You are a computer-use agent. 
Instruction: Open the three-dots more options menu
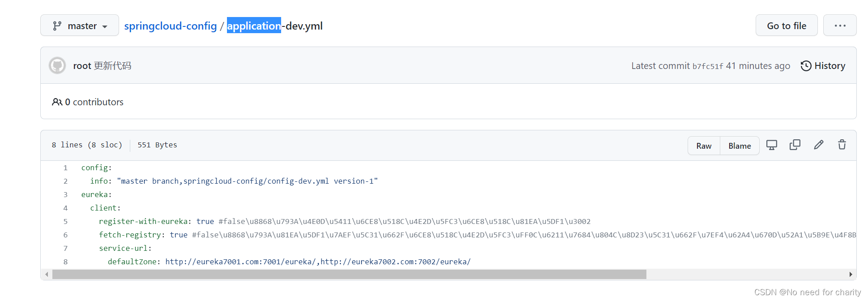click(x=840, y=26)
